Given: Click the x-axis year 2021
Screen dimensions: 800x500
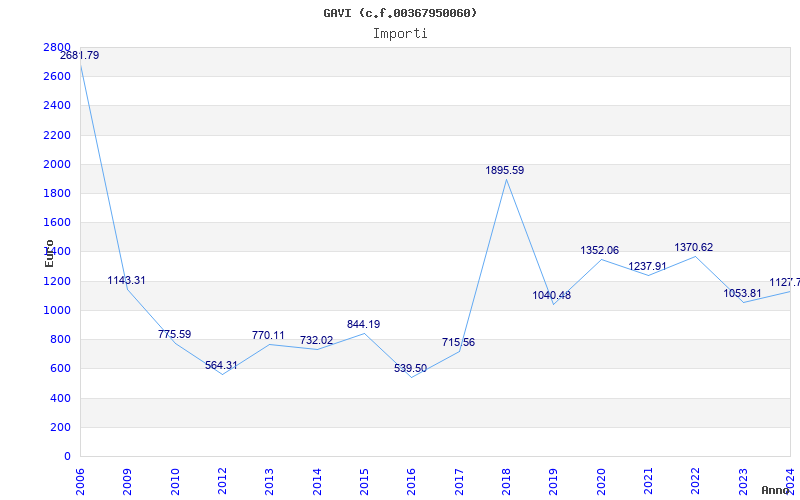Looking at the screenshot, I should (x=648, y=482).
